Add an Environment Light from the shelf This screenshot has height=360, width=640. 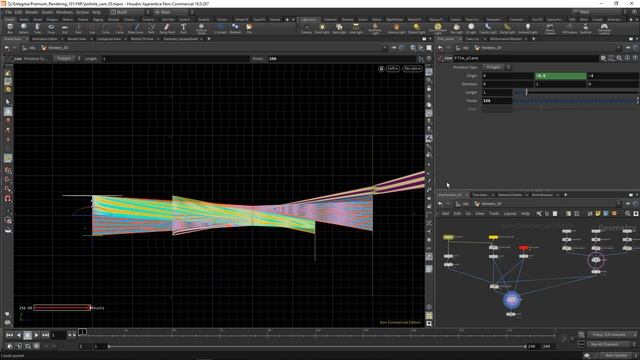point(438,28)
